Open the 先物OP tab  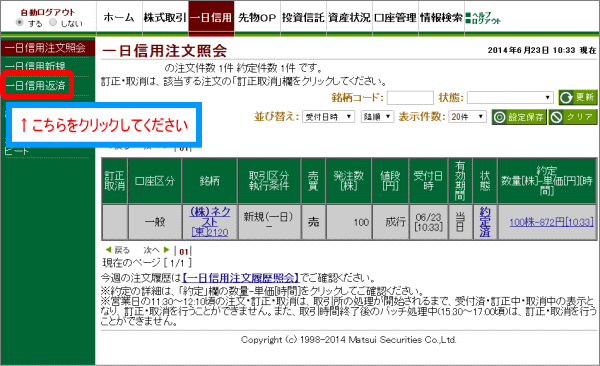257,18
